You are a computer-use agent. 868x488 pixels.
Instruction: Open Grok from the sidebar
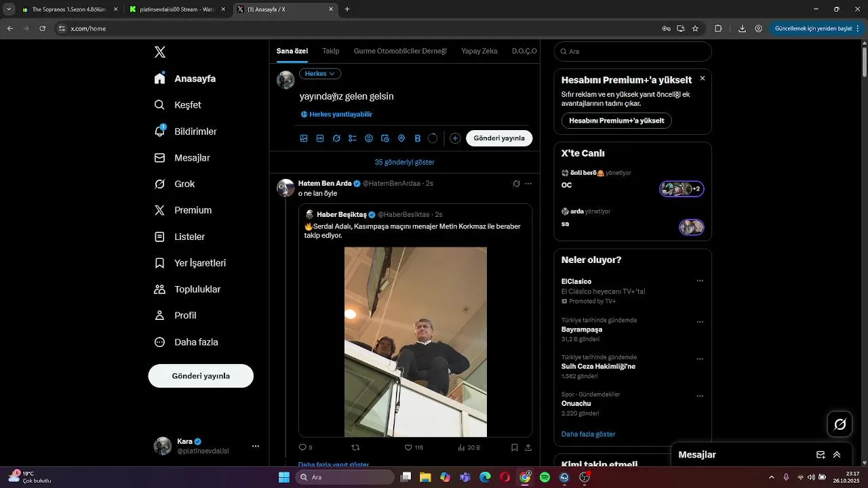point(174,184)
